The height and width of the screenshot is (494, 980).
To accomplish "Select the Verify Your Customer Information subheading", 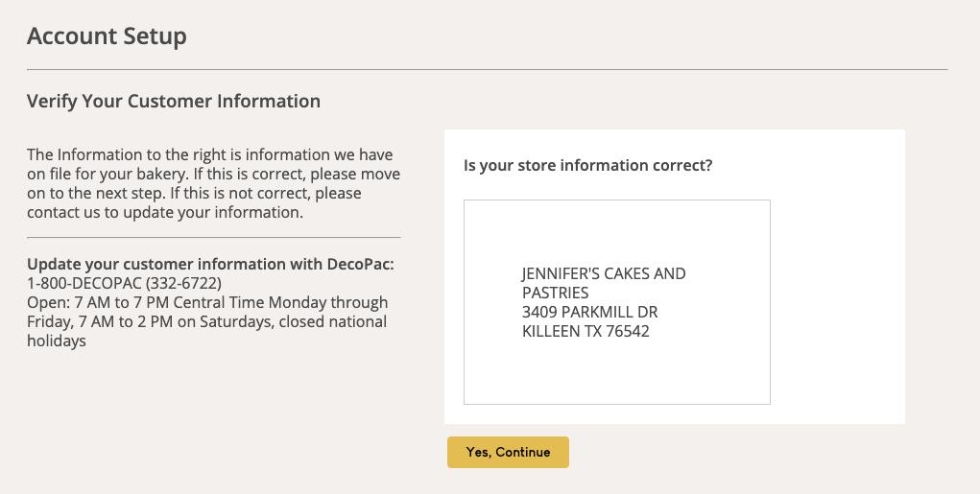I will point(174,101).
